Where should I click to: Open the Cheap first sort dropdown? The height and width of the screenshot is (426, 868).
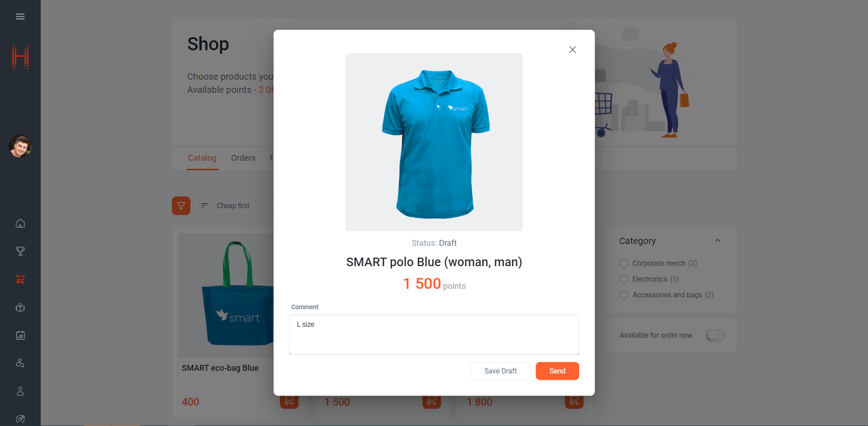pos(233,206)
